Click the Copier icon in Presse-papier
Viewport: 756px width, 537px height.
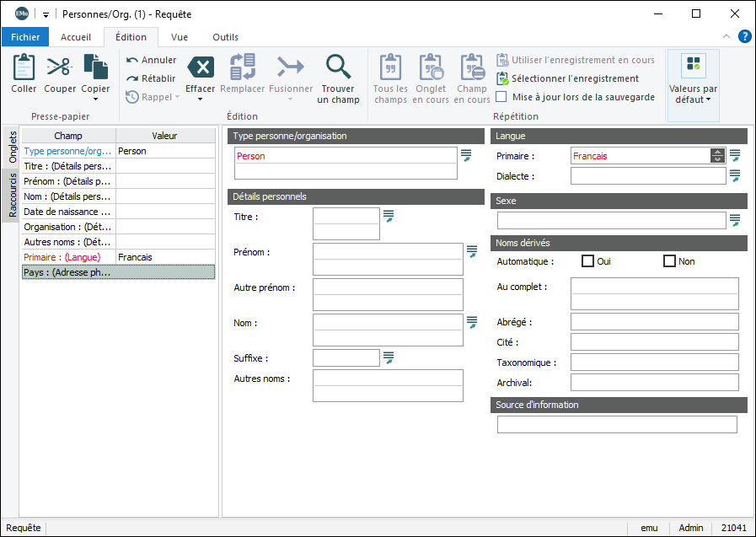(95, 67)
